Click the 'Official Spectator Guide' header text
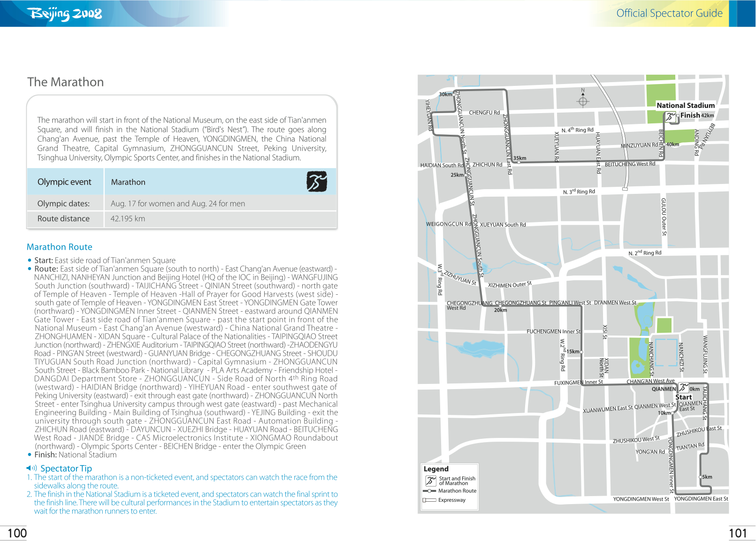 click(669, 13)
